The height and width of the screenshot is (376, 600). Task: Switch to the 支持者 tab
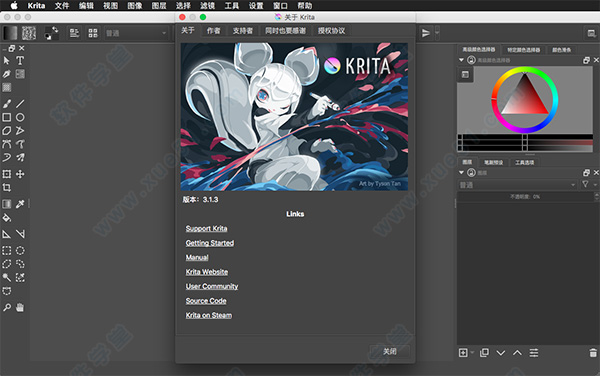[x=243, y=31]
